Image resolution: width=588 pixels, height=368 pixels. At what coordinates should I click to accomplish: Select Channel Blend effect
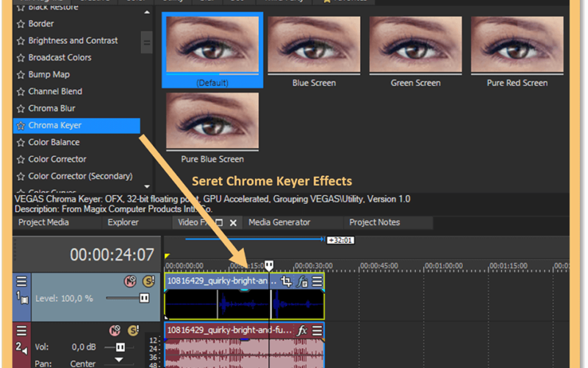tap(55, 91)
